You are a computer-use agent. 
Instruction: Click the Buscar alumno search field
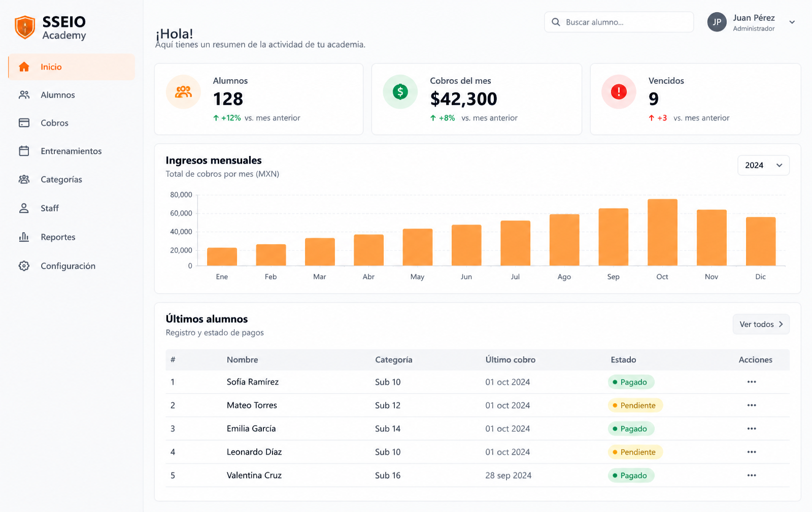[619, 22]
